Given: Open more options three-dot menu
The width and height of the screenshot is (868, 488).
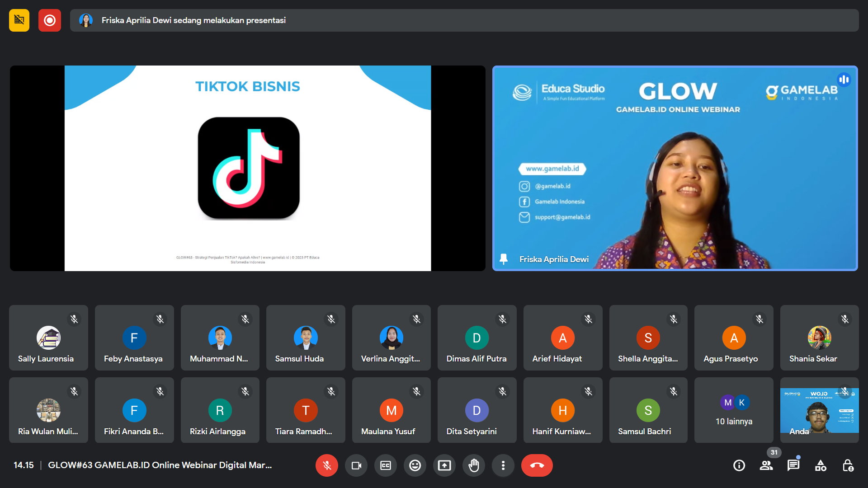Looking at the screenshot, I should pos(503,465).
